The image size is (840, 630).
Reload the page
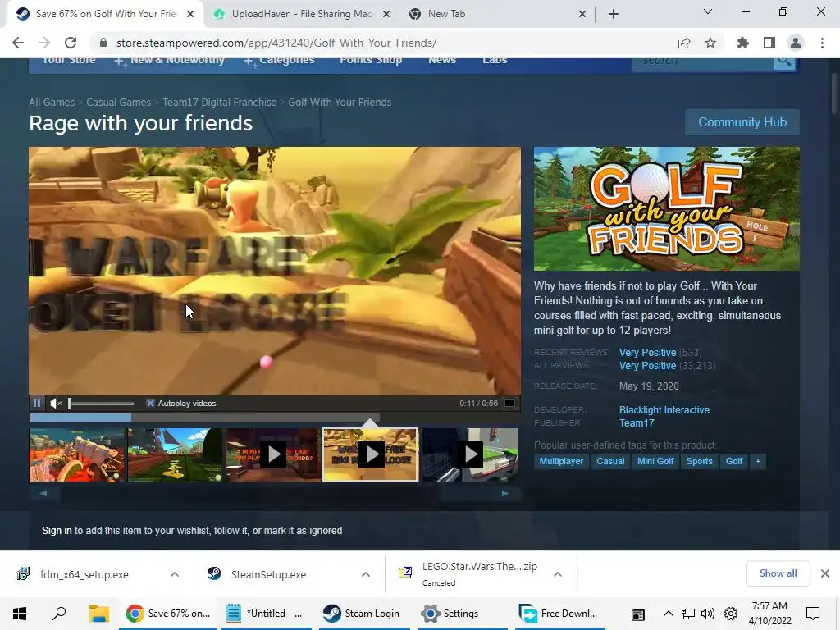tap(71, 43)
